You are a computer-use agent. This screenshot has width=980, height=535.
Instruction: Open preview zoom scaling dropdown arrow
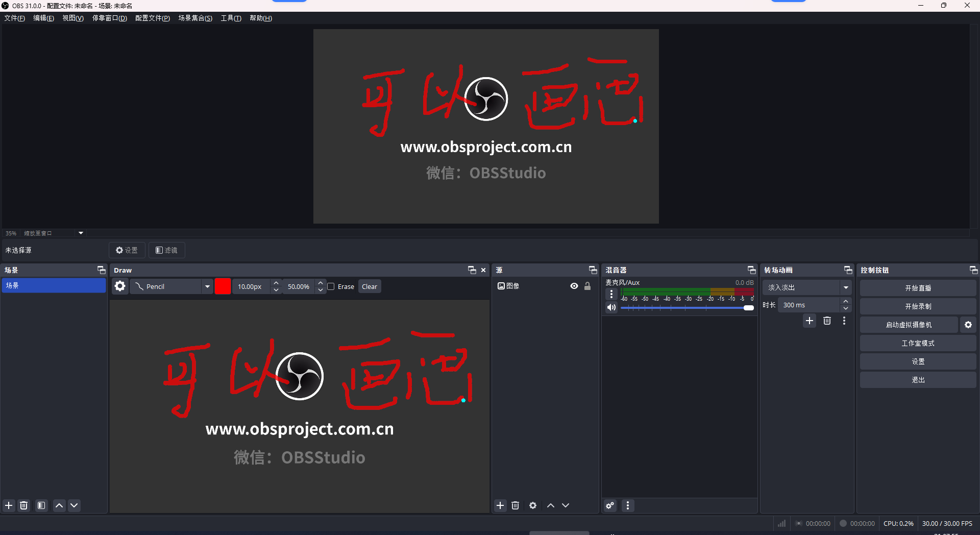click(81, 233)
